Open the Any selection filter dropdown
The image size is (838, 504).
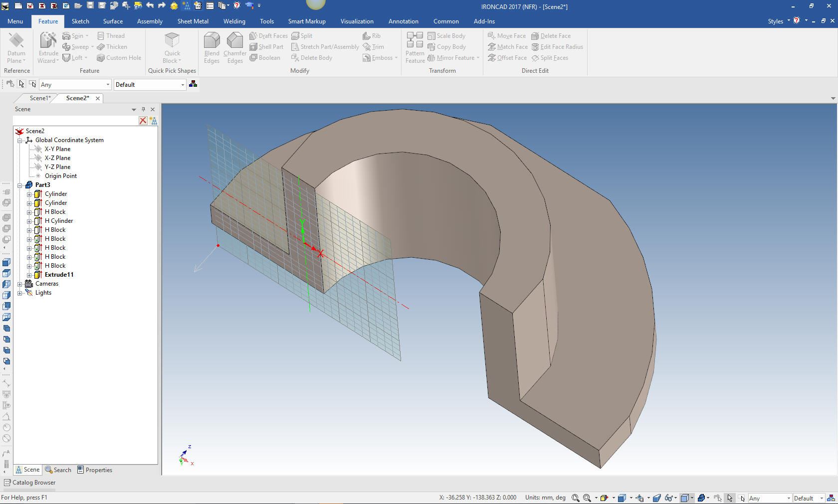click(x=108, y=85)
